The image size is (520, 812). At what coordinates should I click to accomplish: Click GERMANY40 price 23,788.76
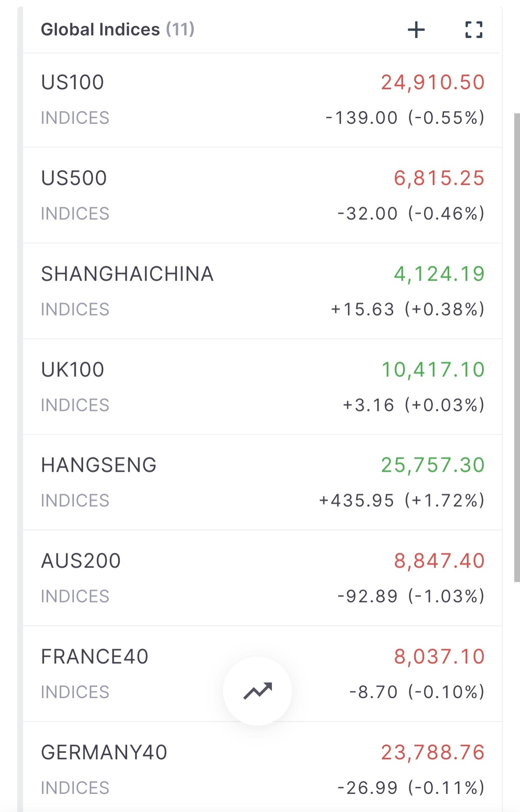point(432,752)
